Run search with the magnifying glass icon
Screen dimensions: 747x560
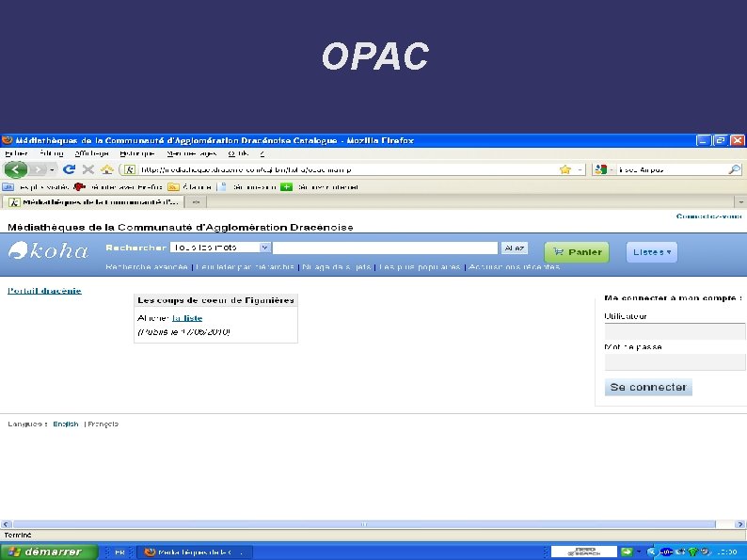coord(735,169)
